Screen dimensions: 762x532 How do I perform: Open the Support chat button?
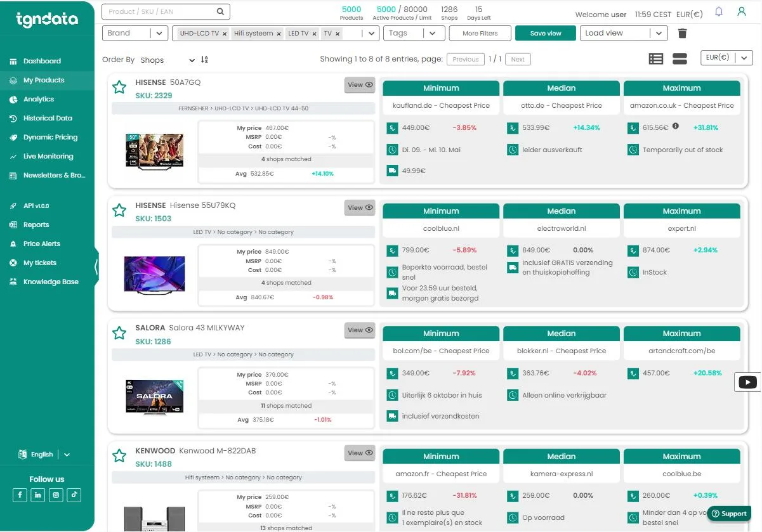[729, 514]
